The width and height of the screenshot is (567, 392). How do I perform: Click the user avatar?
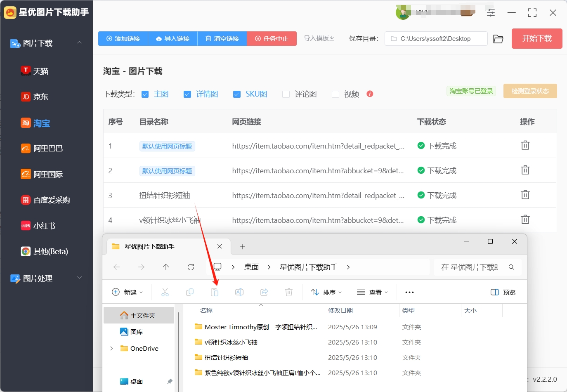(403, 12)
